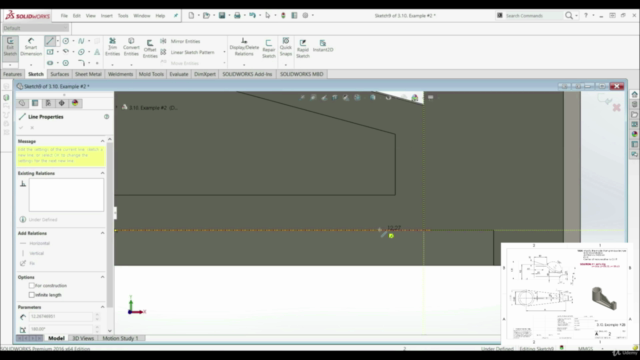Screen dimensions: 640x360
Task: Collapse the Message section
Action: pyautogui.click(x=102, y=141)
